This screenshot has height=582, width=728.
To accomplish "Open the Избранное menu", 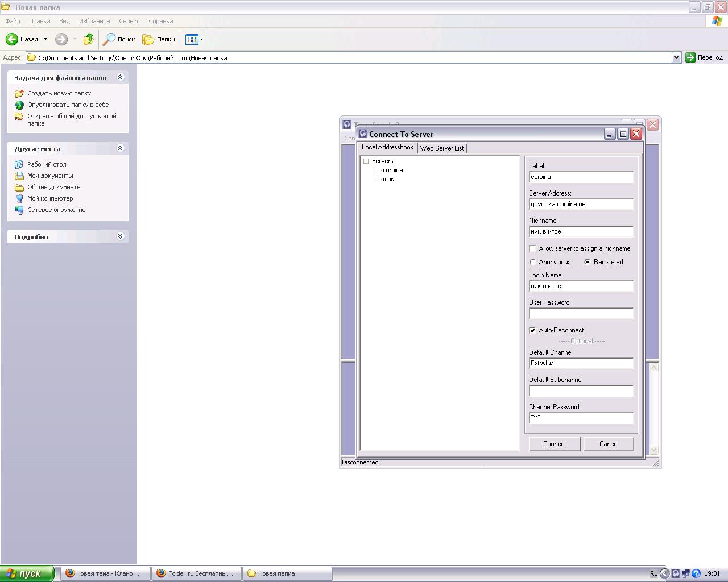I will point(94,21).
